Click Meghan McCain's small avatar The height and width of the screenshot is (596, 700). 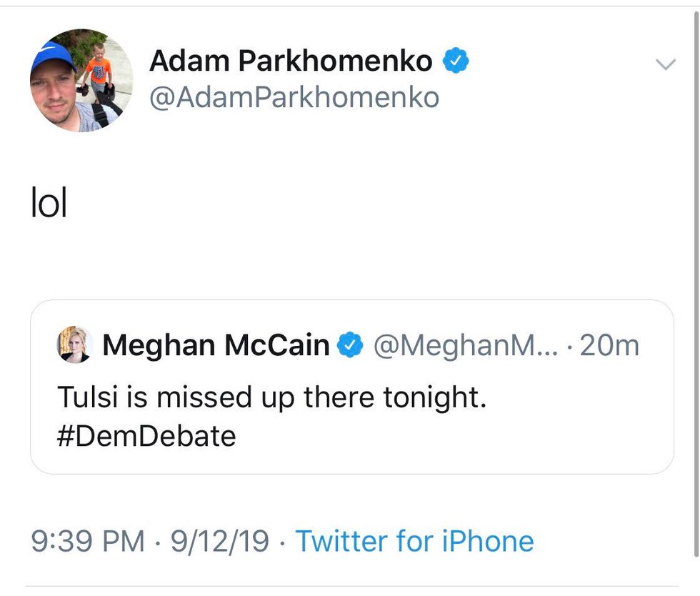click(x=74, y=345)
